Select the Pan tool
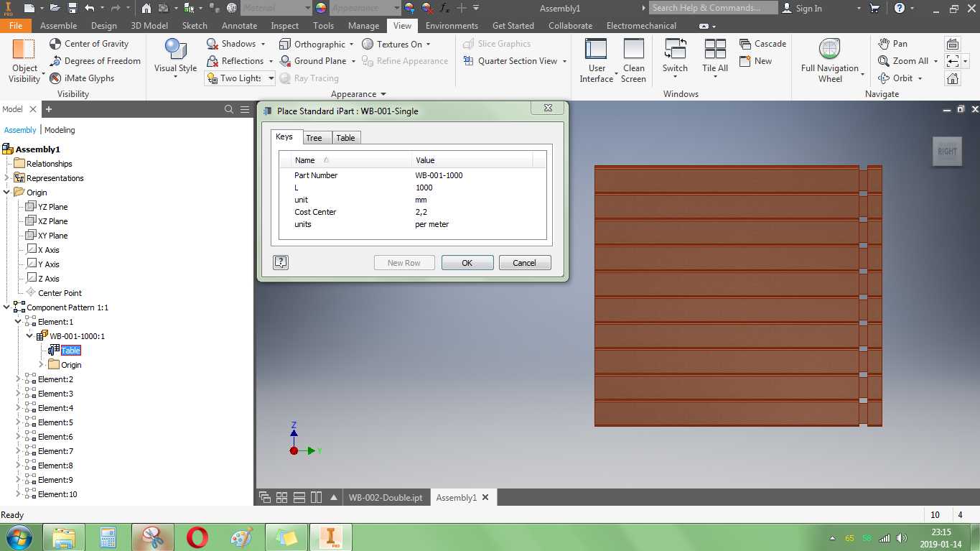980x551 pixels. click(892, 44)
